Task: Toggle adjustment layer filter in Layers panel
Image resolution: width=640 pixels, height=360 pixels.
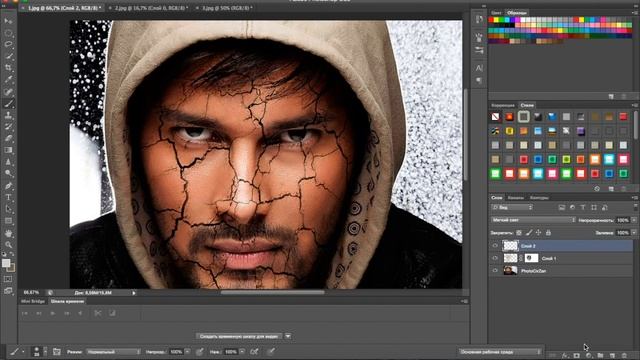Action: point(572,208)
